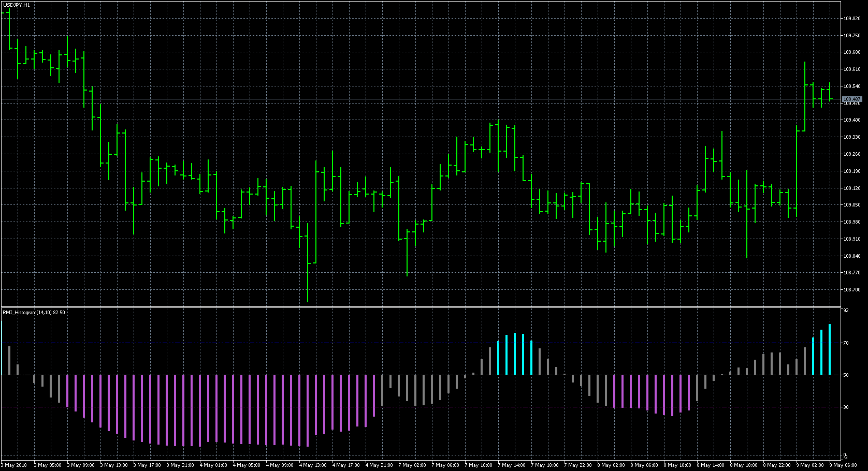Select the 8 May 18:00 time marker
The width and height of the screenshot is (868, 471).
point(744,465)
